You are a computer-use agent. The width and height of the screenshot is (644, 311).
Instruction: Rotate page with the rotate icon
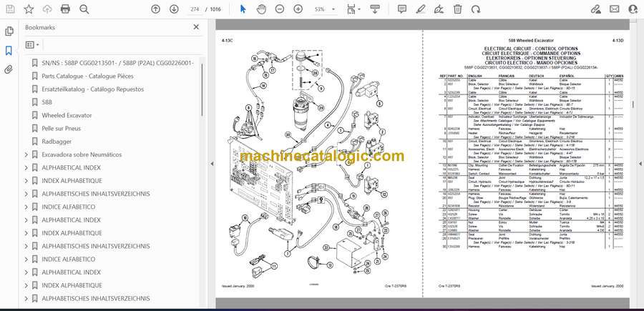tap(476, 9)
